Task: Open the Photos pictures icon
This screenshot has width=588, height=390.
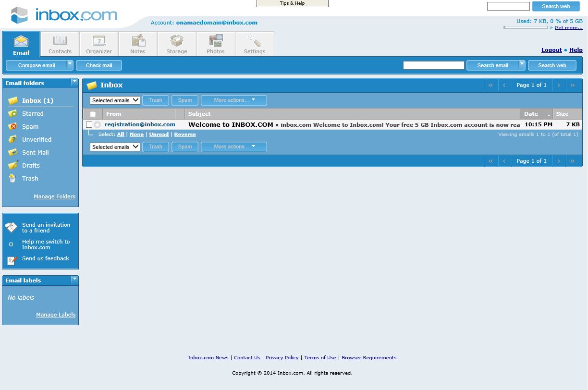Action: (216, 40)
